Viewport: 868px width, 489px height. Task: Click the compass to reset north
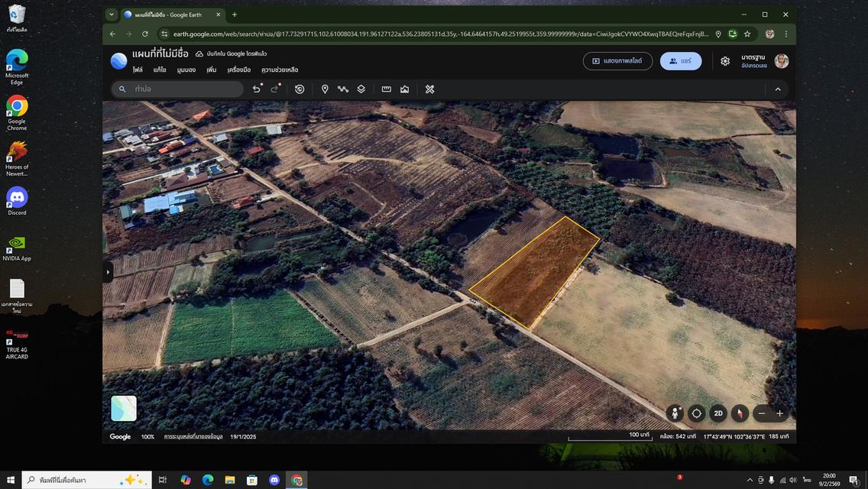(x=740, y=413)
